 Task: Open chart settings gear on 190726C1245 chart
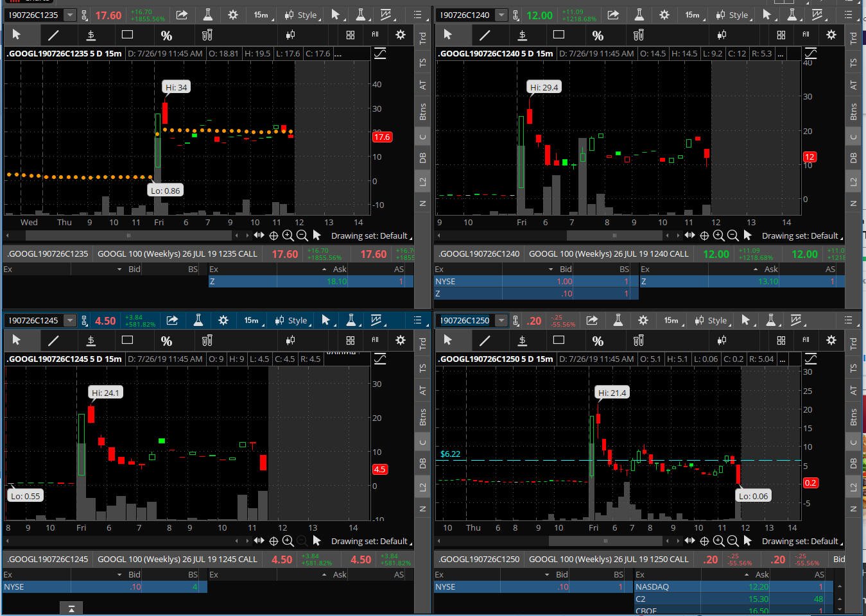pyautogui.click(x=223, y=320)
